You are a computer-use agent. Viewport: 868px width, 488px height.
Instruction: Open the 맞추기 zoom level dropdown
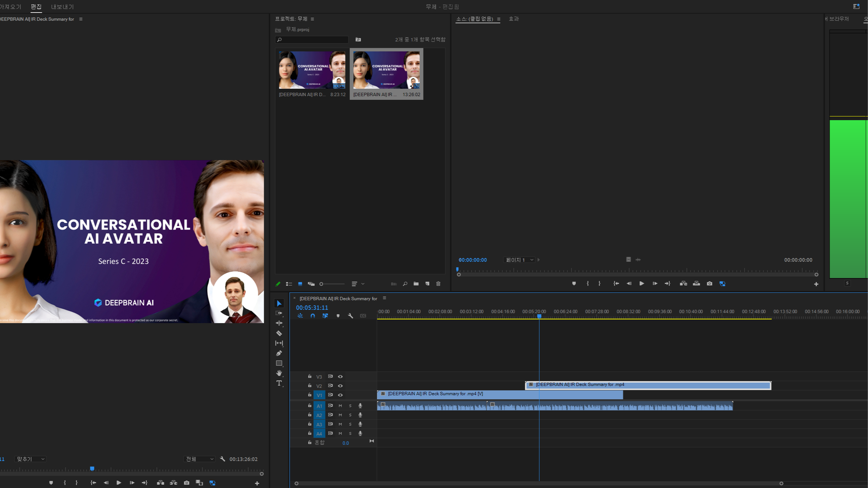click(x=30, y=459)
